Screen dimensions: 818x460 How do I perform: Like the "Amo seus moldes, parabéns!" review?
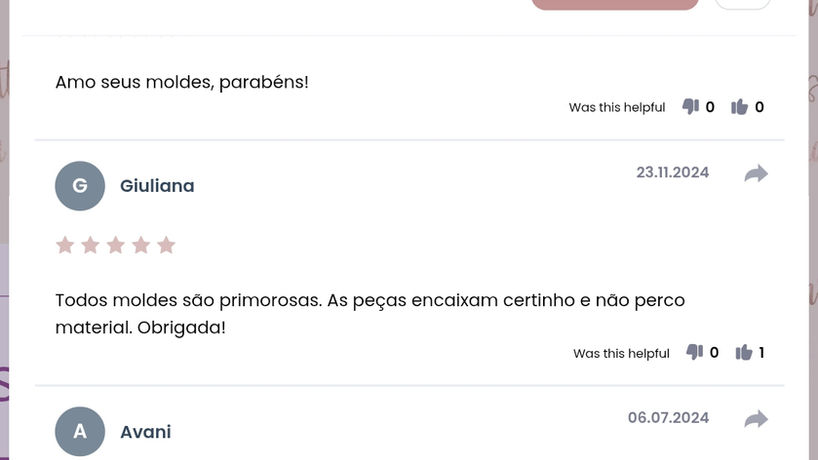pos(740,107)
